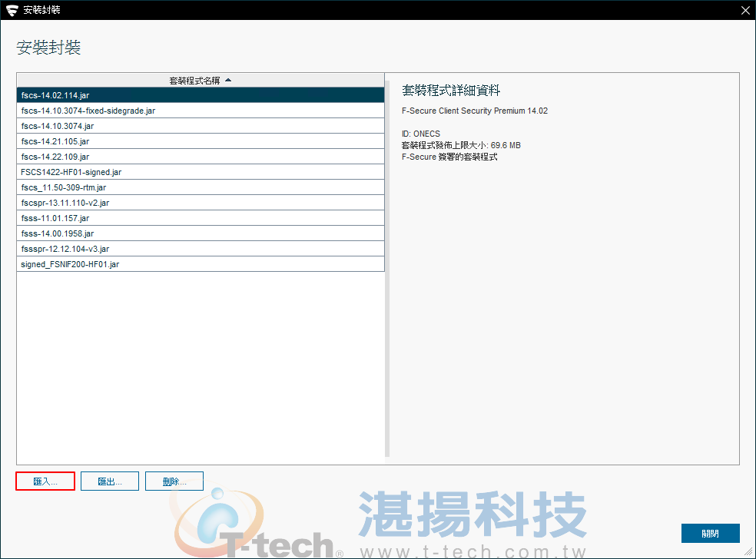Screen dimensions: 756x559
Task: Click the 套裝程式詳細資料 heading
Action: (451, 91)
